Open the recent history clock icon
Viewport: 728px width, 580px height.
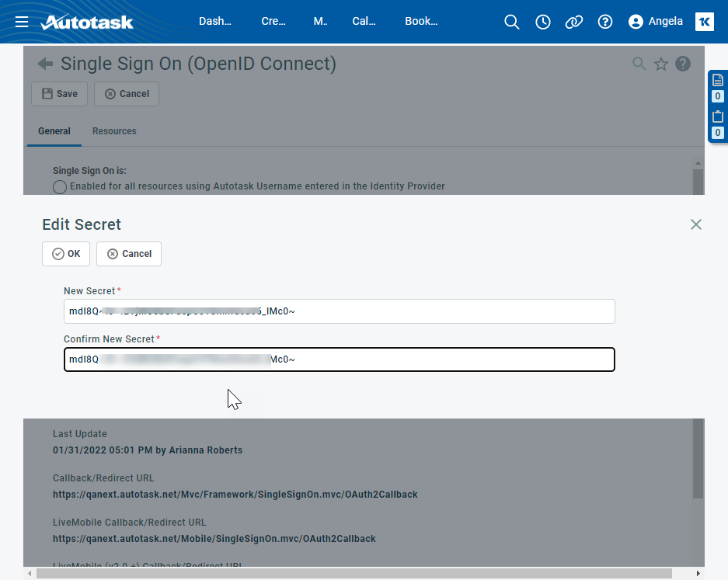543,22
